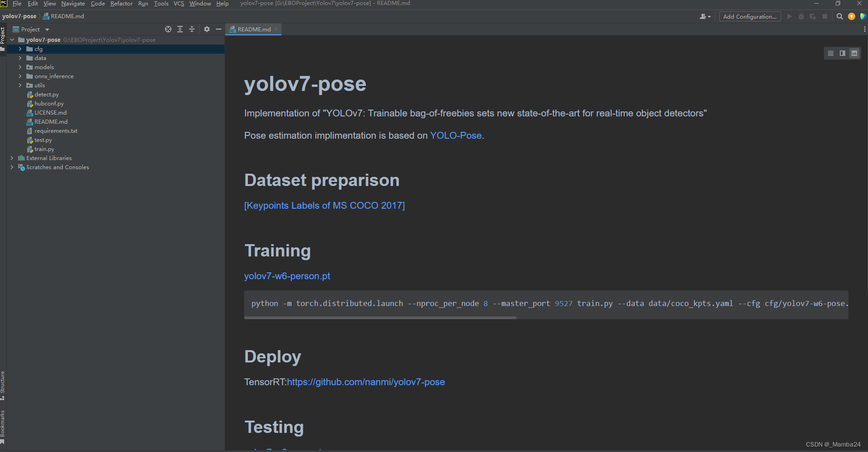868x452 pixels.
Task: Click the PyCharm logo icon in title bar
Action: pos(4,3)
